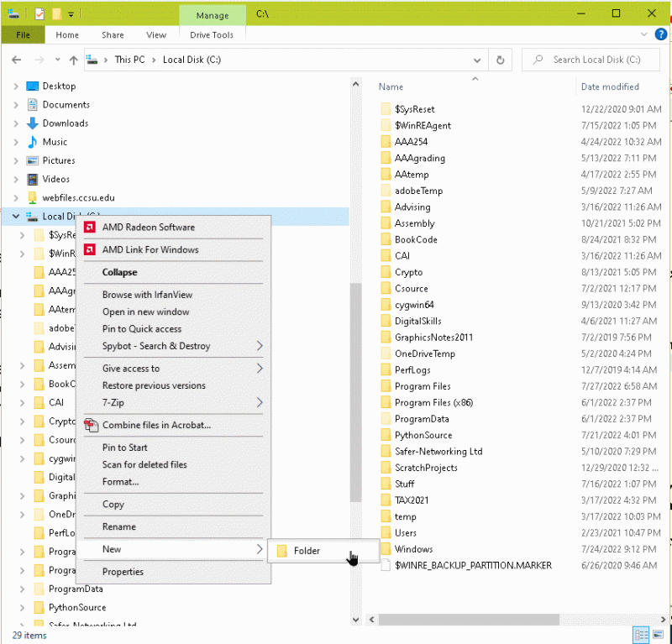Choose Open in new window
672x644 pixels.
click(173, 312)
